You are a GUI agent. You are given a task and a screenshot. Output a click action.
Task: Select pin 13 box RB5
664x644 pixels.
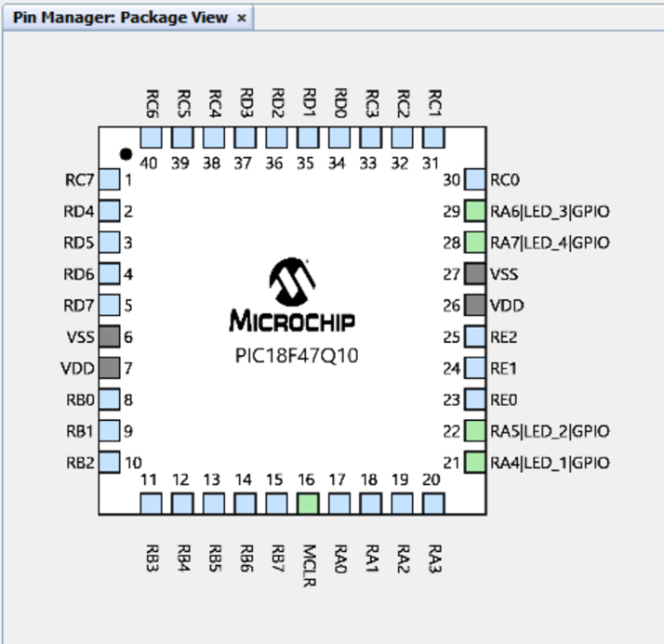pyautogui.click(x=214, y=504)
